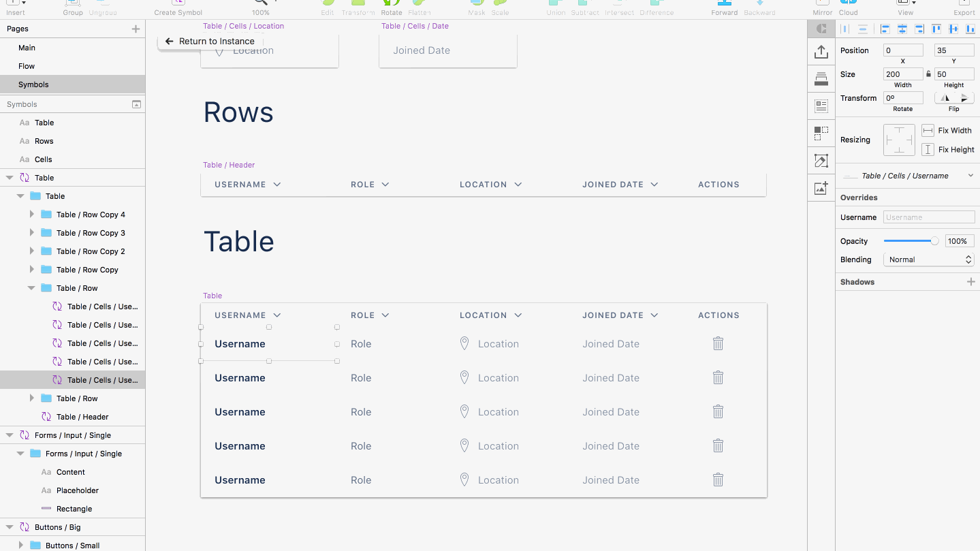Viewport: 980px width, 551px height.
Task: Open the Craft data content icon
Action: tap(821, 106)
